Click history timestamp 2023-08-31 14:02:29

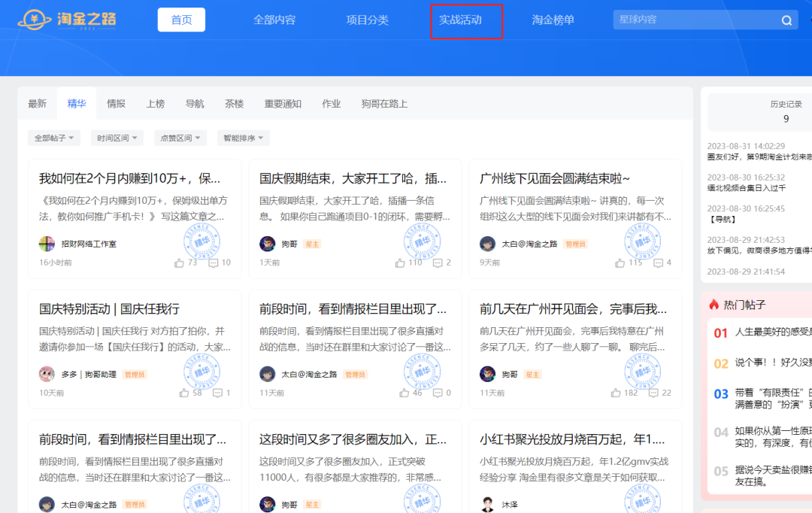coord(747,146)
